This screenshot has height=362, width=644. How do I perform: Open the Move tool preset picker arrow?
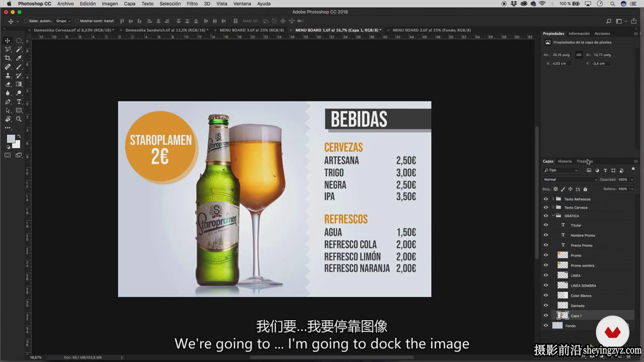coord(18,22)
